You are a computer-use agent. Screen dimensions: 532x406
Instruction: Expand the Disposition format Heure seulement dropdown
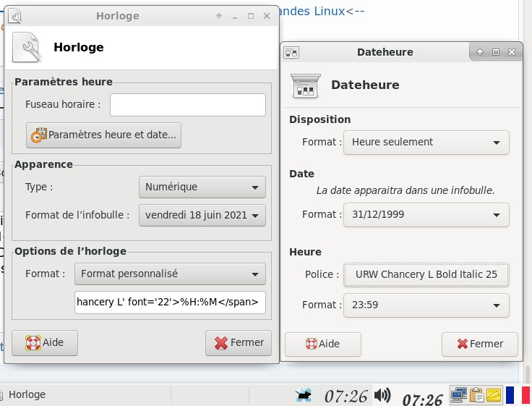(426, 143)
